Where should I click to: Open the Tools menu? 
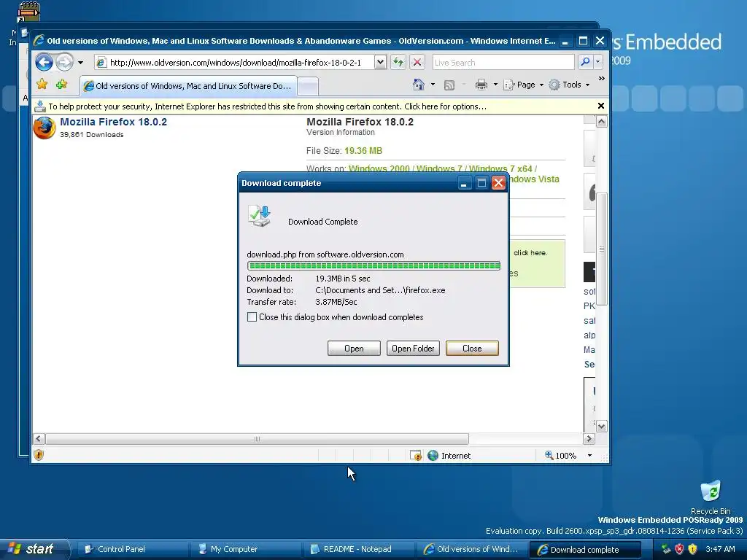(x=569, y=85)
